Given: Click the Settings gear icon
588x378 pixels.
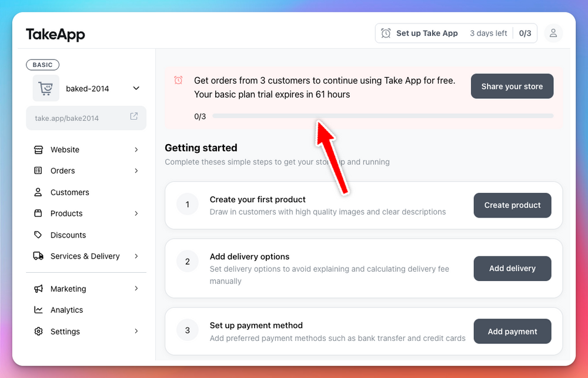Looking at the screenshot, I should tap(38, 331).
